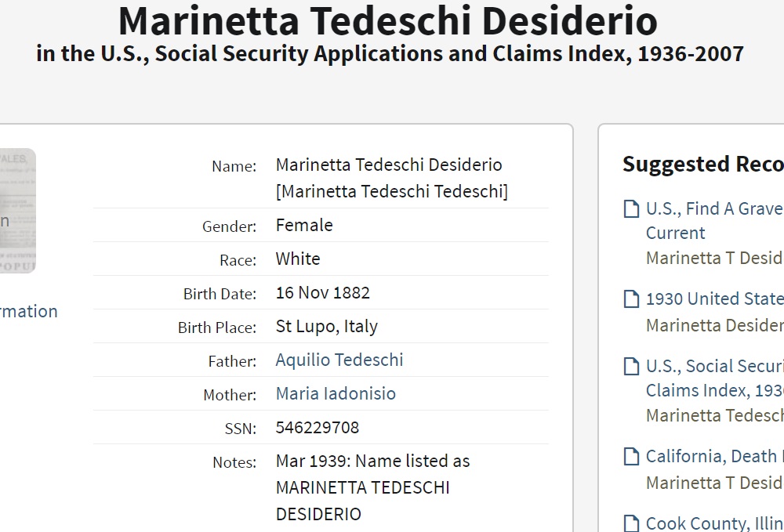
Task: Open the U.S., Find A Grave suggested record
Action: 713,209
